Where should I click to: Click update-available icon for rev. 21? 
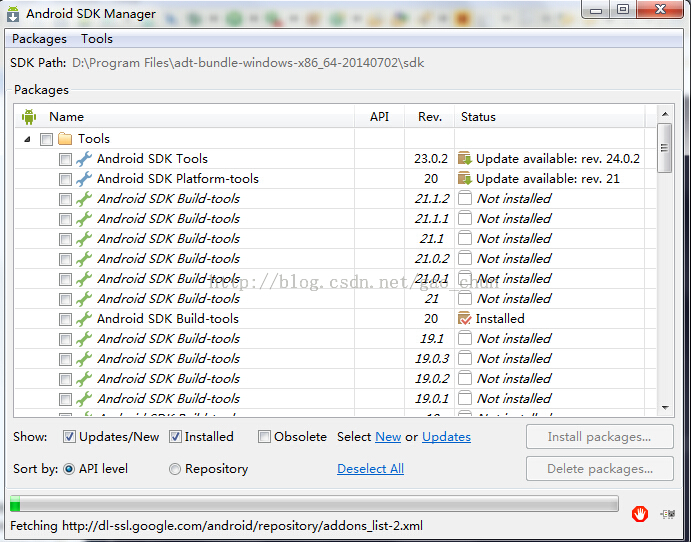pyautogui.click(x=464, y=179)
